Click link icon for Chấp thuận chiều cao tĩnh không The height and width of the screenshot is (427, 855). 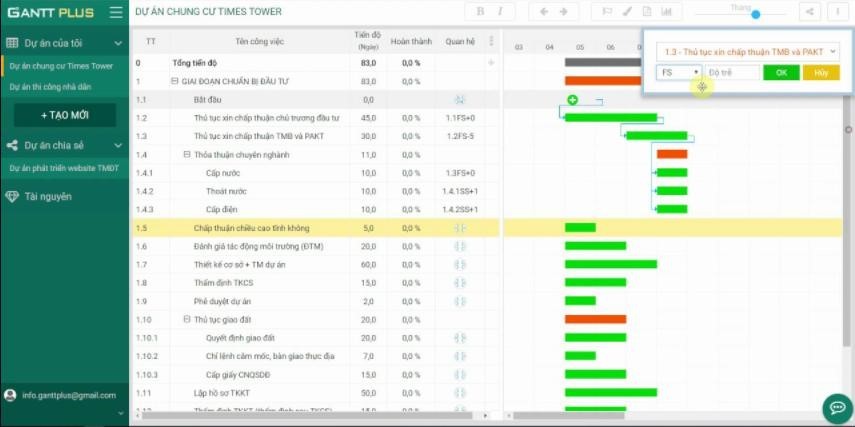[460, 228]
